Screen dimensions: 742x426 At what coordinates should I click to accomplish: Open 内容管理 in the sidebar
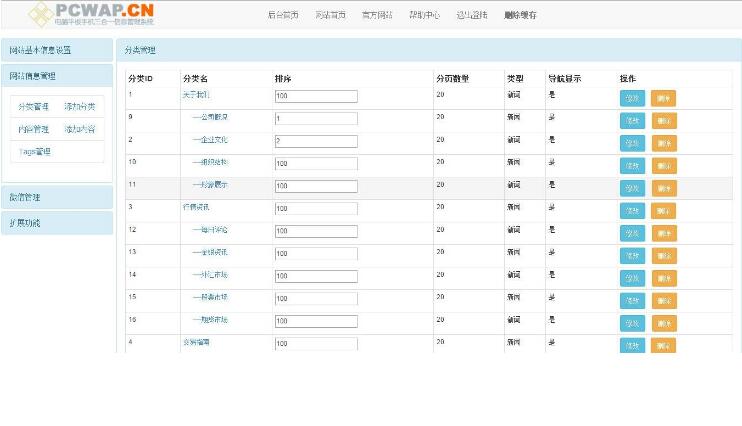33,129
